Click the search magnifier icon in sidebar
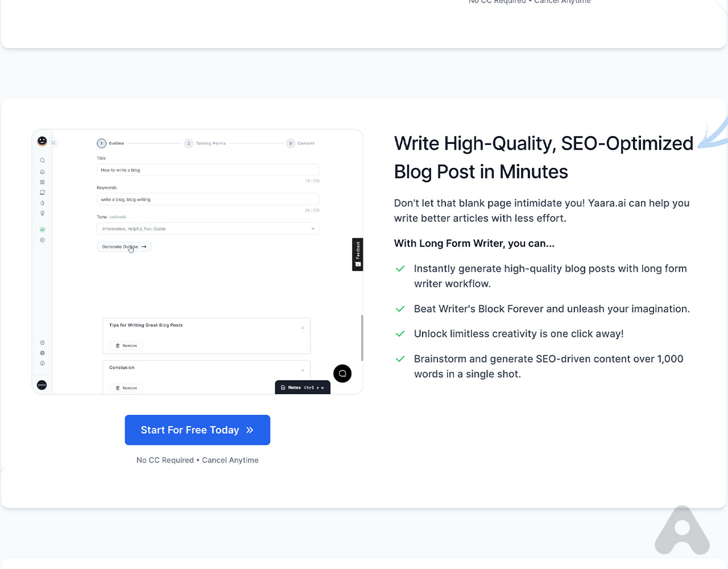Image resolution: width=728 pixels, height=569 pixels. point(42,160)
